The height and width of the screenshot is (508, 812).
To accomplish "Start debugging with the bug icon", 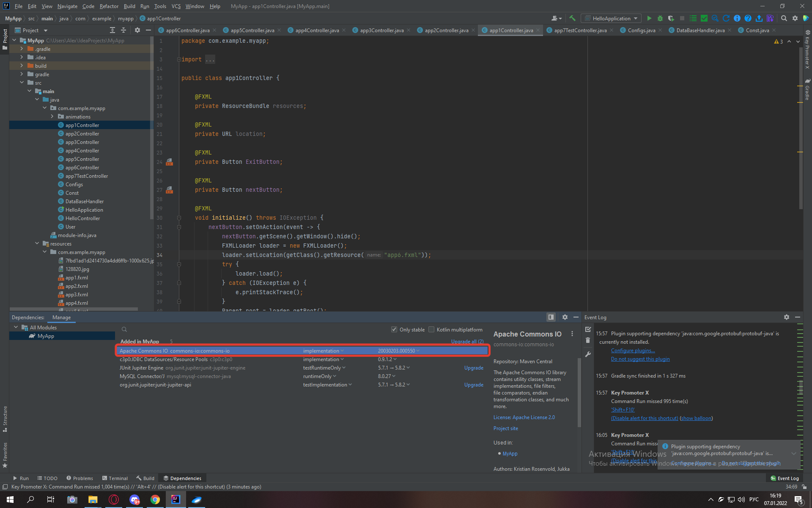I will point(660,18).
